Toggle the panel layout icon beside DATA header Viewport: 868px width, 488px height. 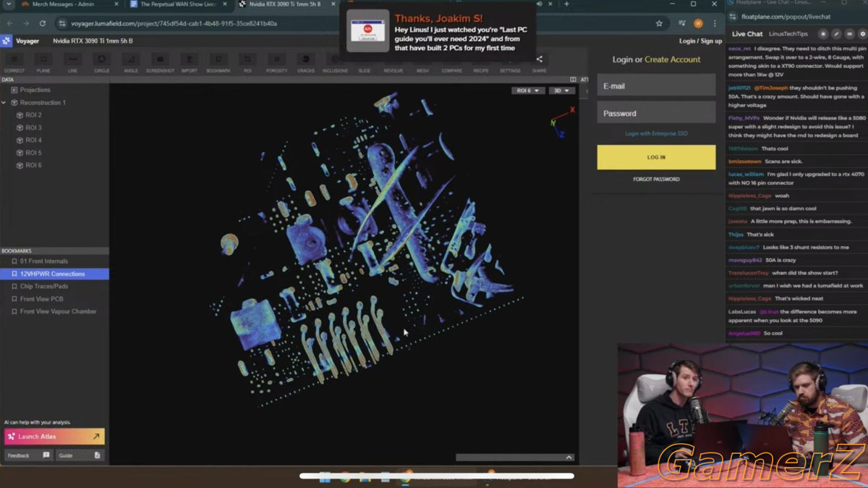pos(573,80)
